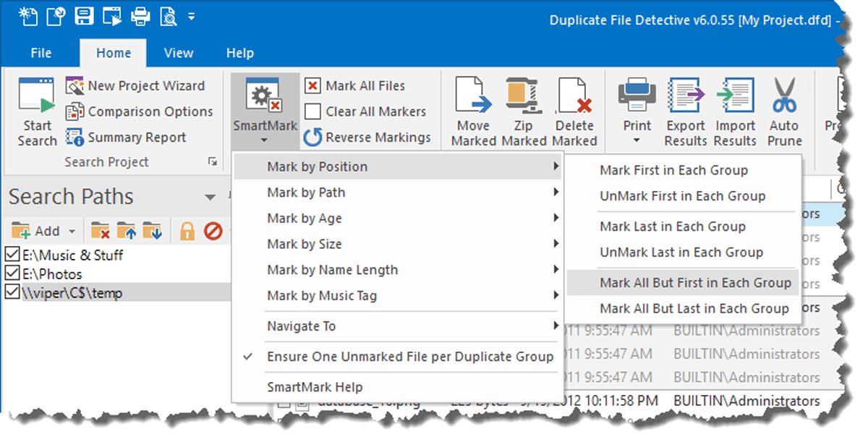Select the E:\Music & Stuff path entry
Viewport: 868px width, 442px height.
[72, 255]
